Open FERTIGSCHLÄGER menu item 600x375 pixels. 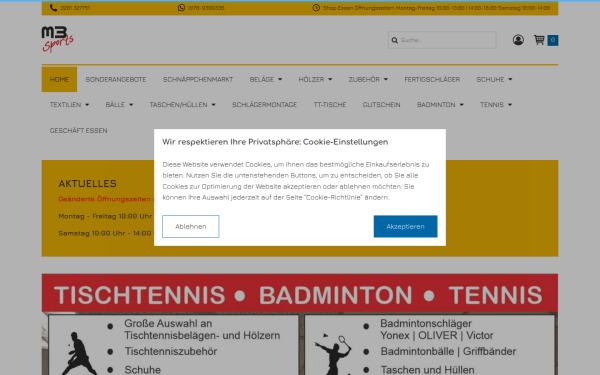point(432,80)
